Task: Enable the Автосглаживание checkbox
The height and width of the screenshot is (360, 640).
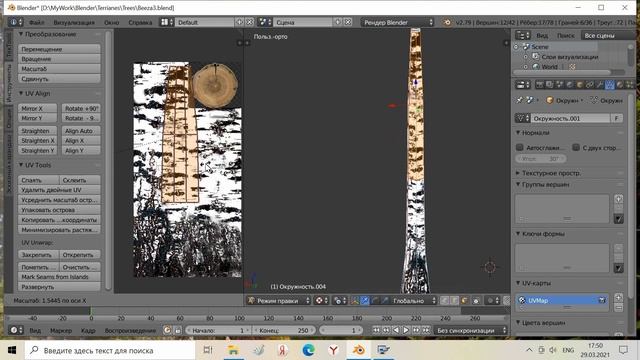Action: coord(520,147)
